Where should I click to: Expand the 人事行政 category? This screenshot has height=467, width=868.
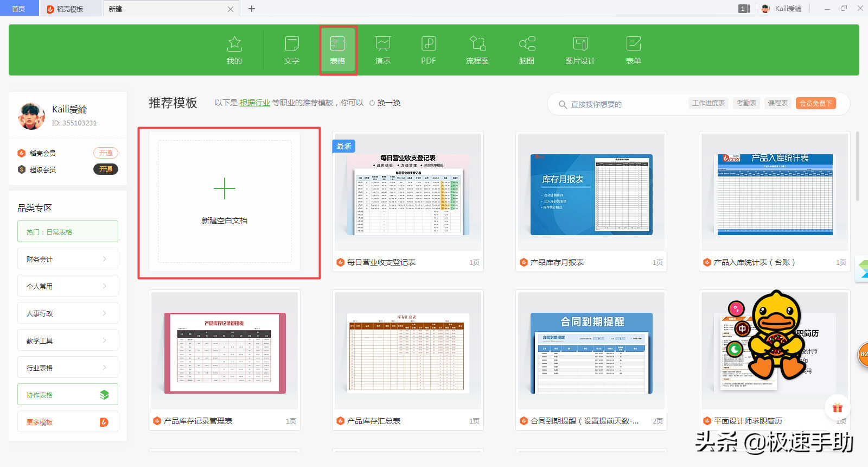[68, 313]
